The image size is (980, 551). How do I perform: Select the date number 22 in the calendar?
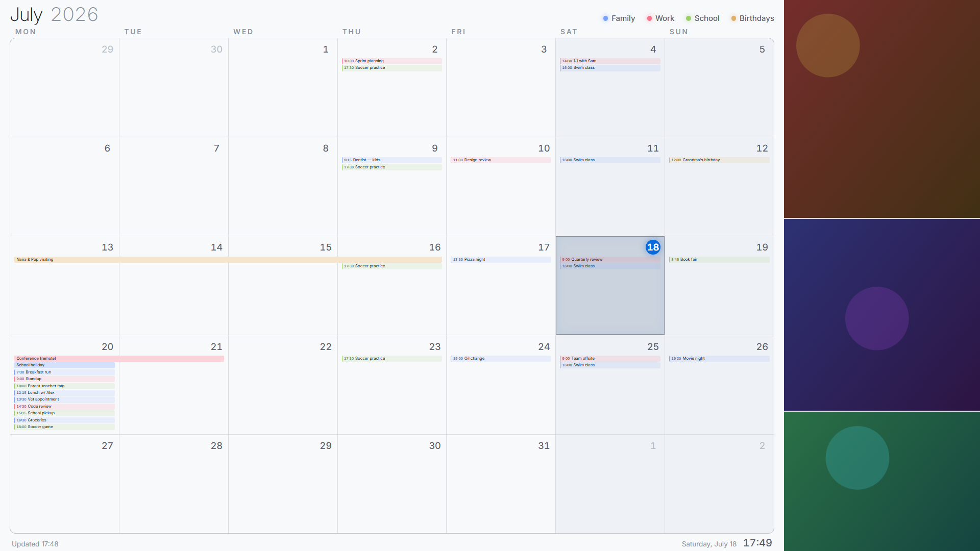[x=326, y=347]
